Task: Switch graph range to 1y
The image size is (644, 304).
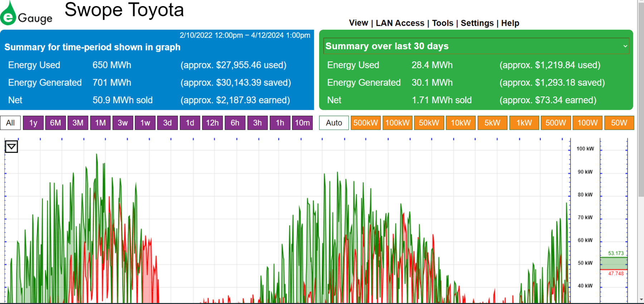Action: point(33,123)
